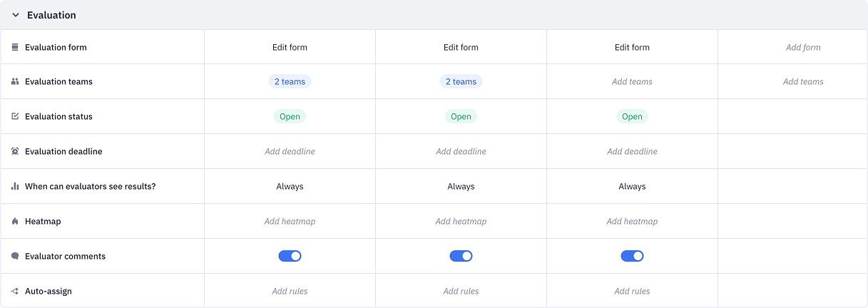Click Add rules in the third column

coord(632,291)
